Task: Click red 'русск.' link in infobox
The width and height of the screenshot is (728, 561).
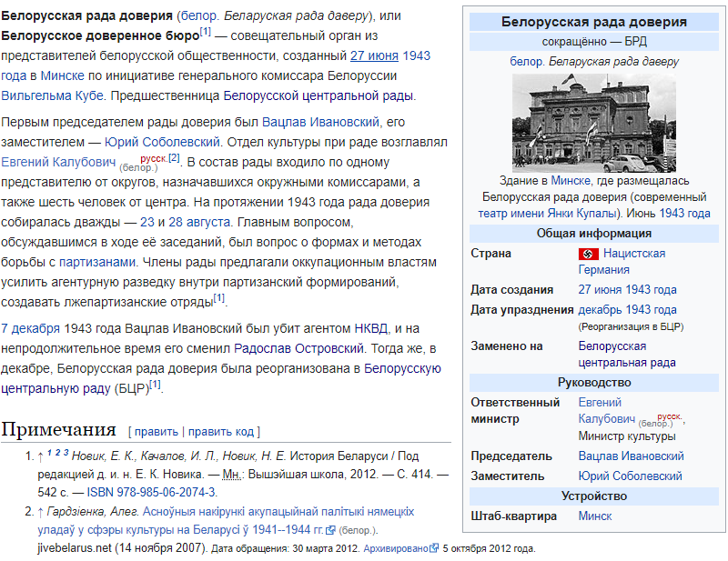Action: point(669,416)
